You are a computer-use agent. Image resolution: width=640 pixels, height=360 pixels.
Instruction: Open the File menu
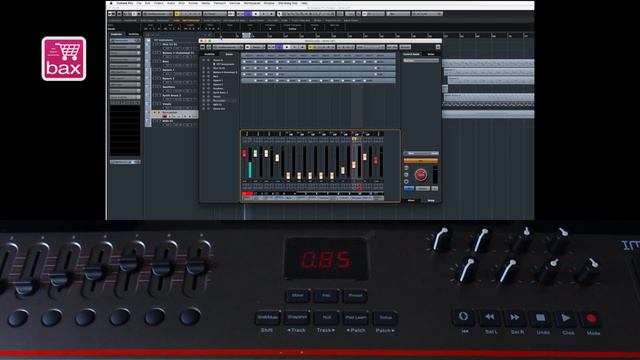pyautogui.click(x=139, y=3)
